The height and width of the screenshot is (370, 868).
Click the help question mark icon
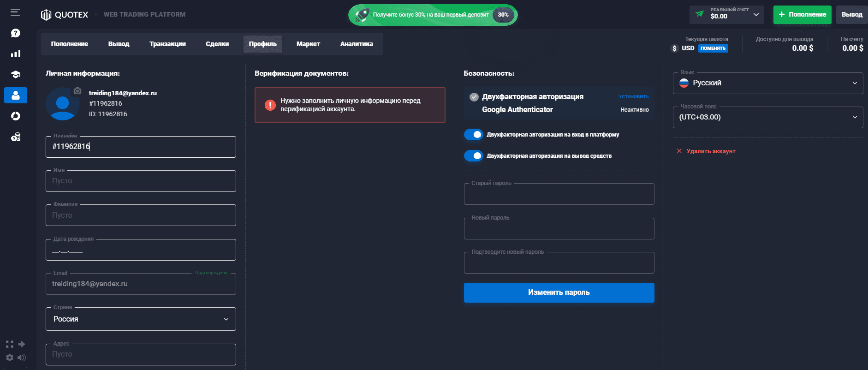pos(16,33)
